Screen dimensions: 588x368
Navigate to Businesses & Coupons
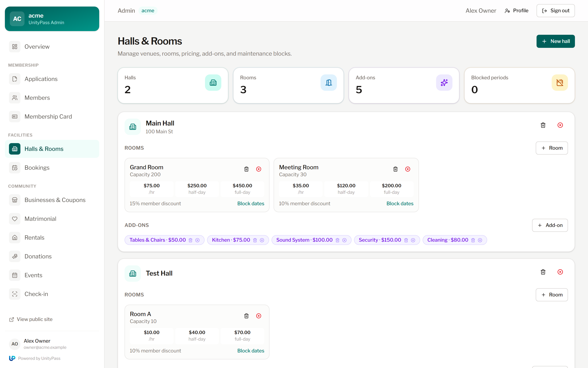pos(52,200)
